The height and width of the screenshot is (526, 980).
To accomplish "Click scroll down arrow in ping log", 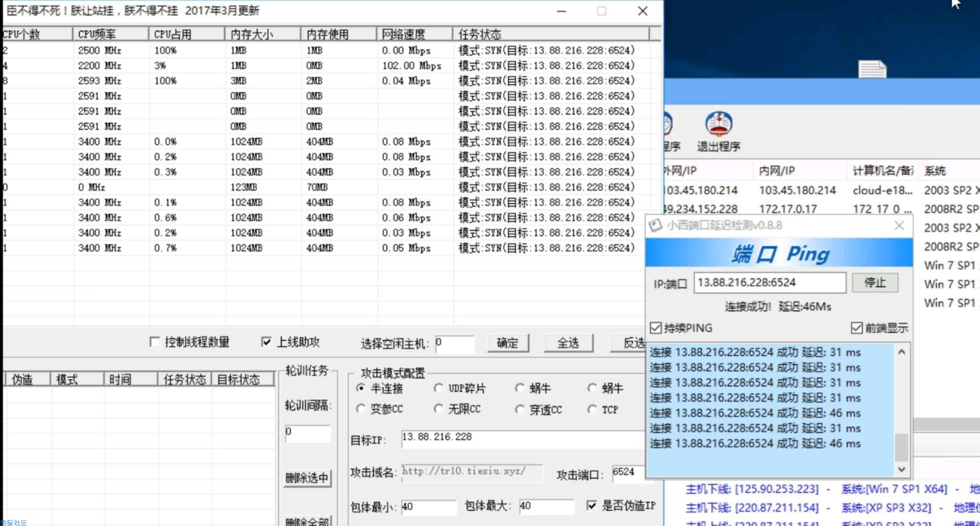I will coord(901,469).
